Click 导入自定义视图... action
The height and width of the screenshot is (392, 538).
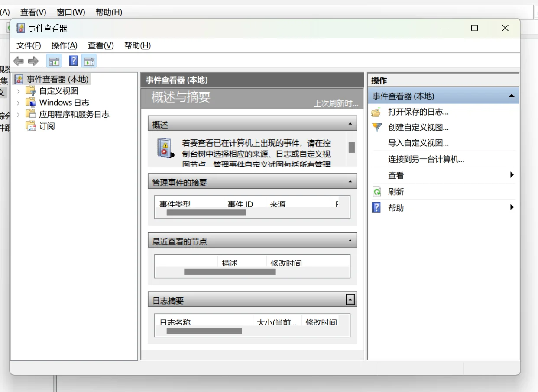tap(418, 143)
